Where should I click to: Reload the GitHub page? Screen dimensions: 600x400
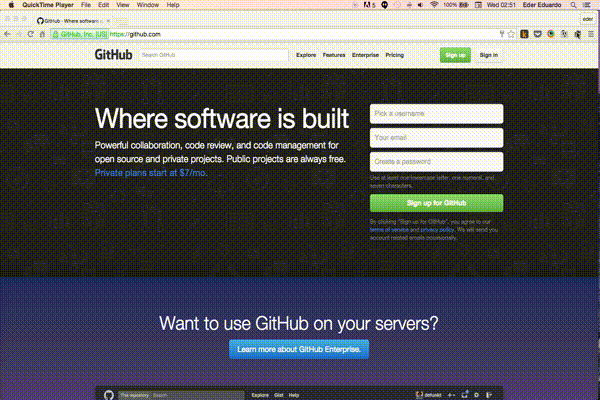click(30, 34)
